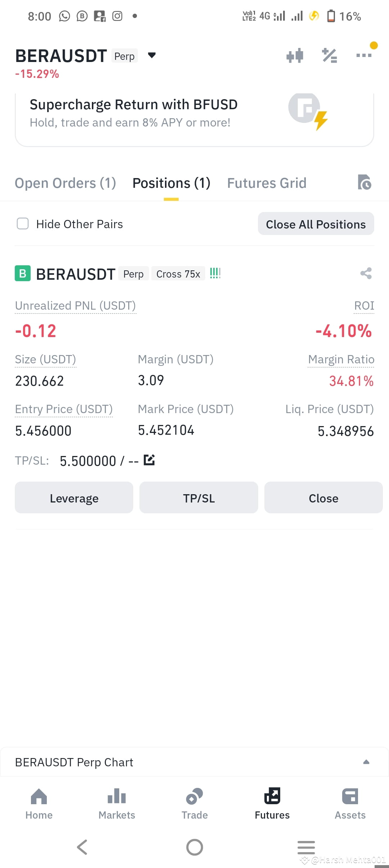Open the Cross 75x margin mode selector

point(178,274)
